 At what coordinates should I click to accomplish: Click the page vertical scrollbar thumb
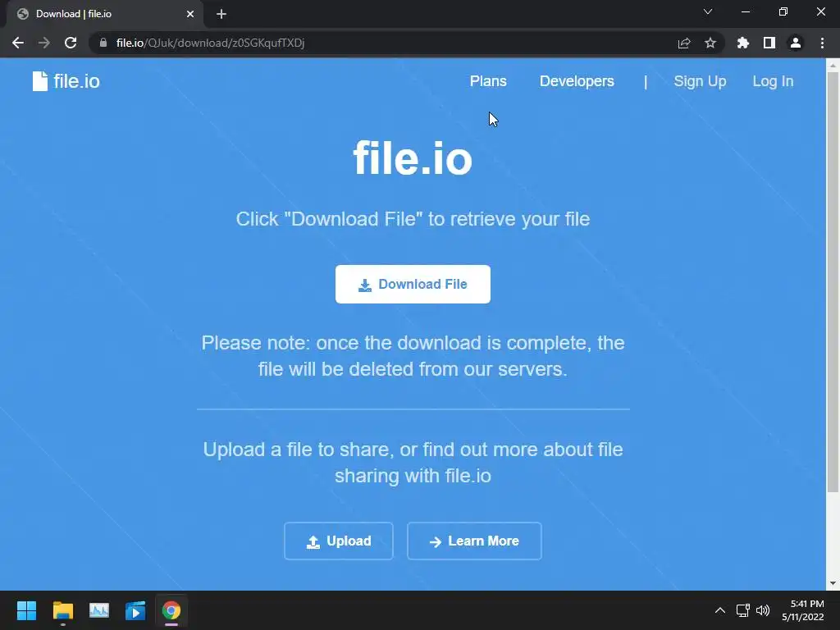coord(833,282)
